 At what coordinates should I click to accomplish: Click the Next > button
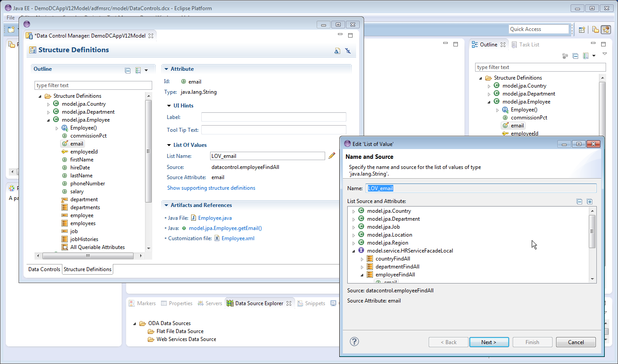489,342
